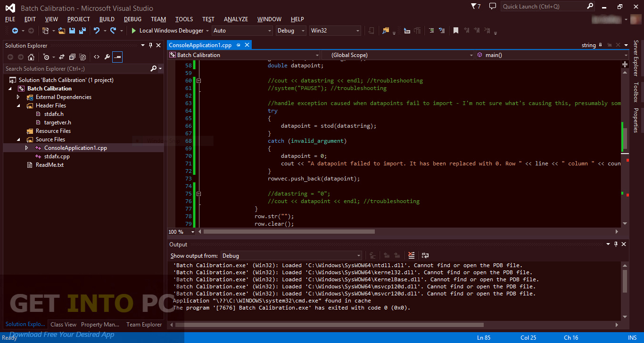Sync with Active Document in Solution Explorer

pos(61,57)
